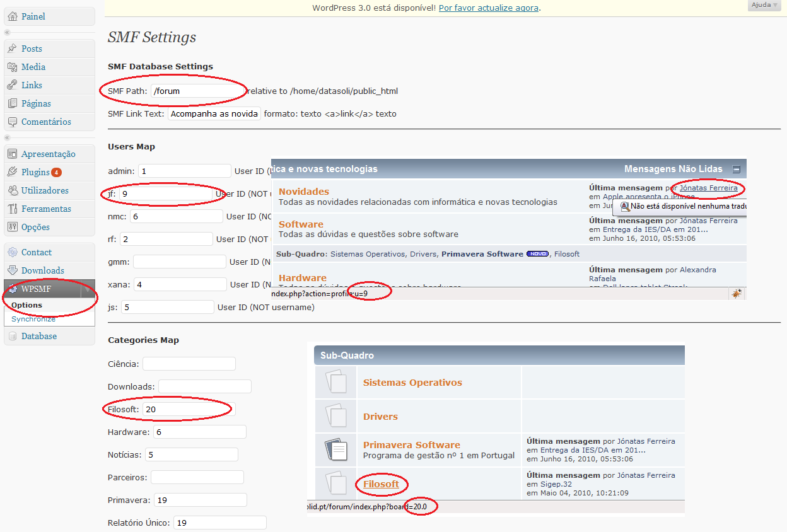Image resolution: width=787 pixels, height=532 pixels.
Task: Click the Notícias category field
Action: coord(192,454)
